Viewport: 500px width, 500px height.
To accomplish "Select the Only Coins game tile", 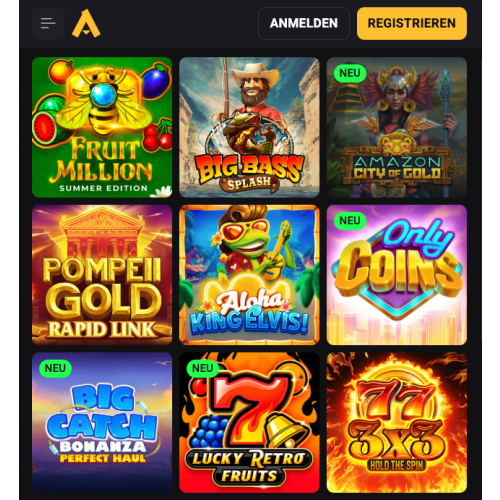I will coord(397,275).
